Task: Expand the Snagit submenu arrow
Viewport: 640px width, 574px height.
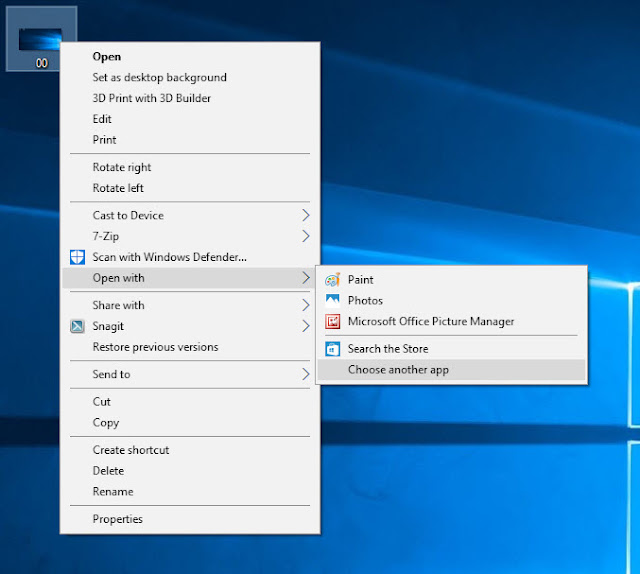Action: point(306,326)
